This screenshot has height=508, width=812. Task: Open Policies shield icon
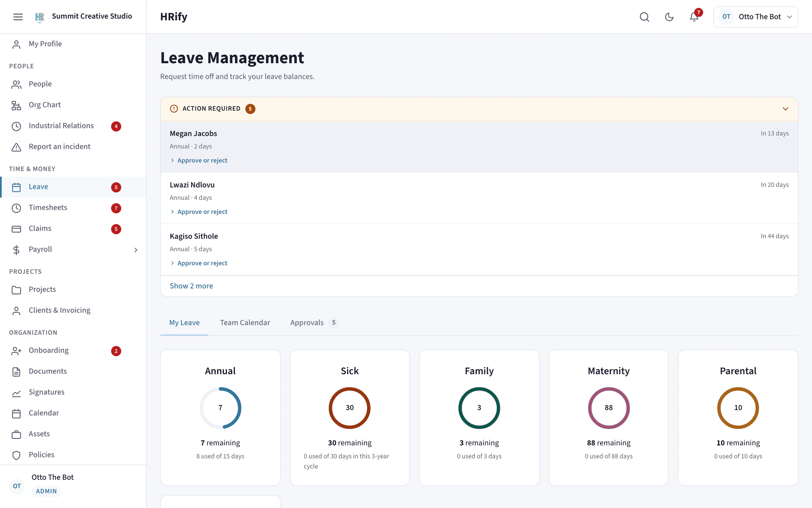16,455
